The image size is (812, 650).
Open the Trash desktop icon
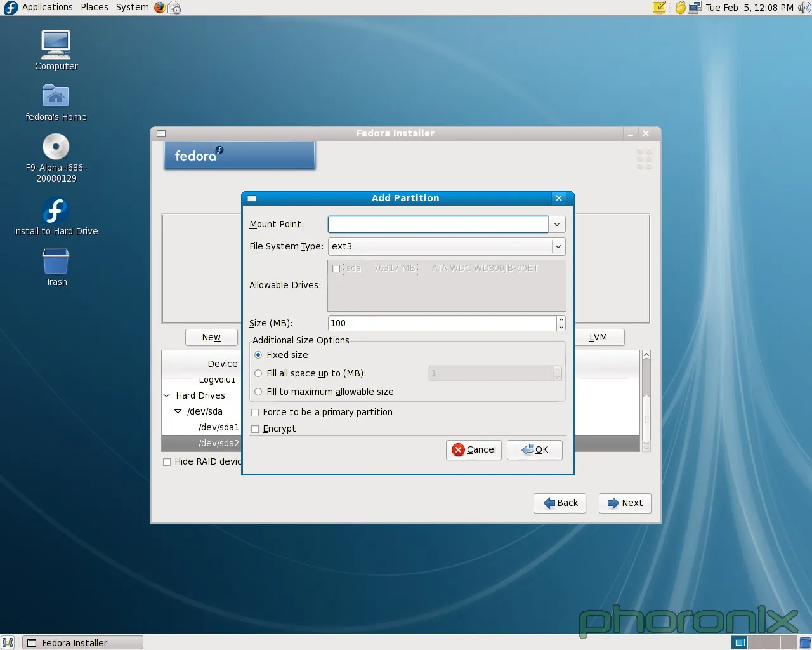click(x=56, y=261)
